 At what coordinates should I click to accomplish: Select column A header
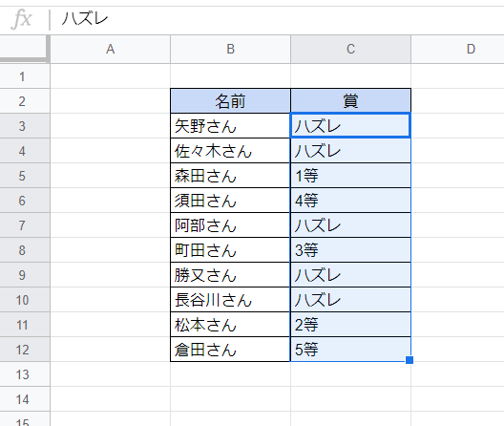click(x=111, y=50)
